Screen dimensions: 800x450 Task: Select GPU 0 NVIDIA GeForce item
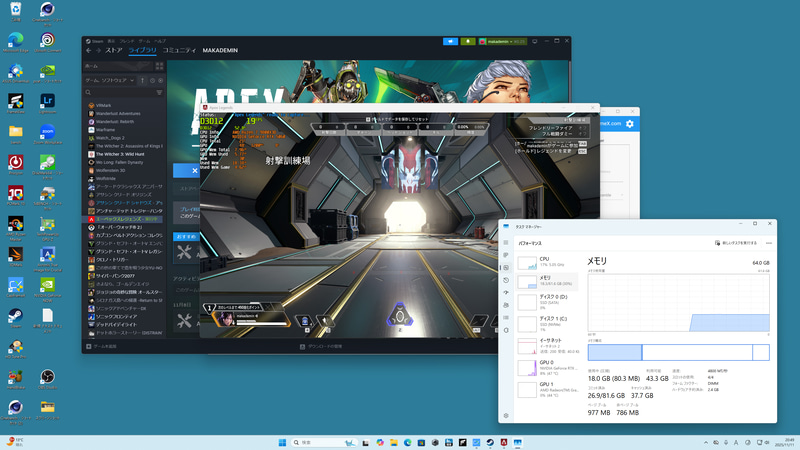click(x=547, y=368)
